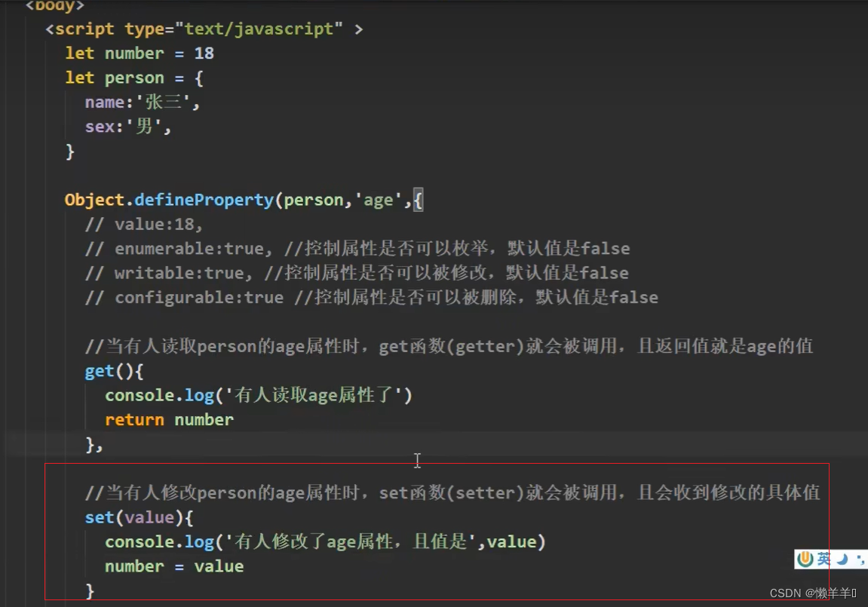Click the getter explanation comment line
Viewport: 868px width, 607px height.
pos(449,346)
